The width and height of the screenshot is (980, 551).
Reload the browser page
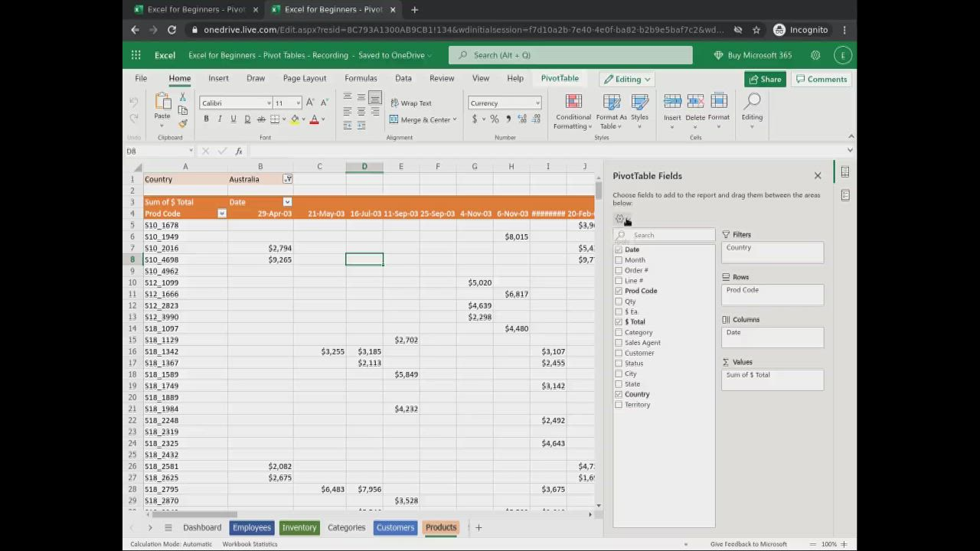tap(171, 30)
